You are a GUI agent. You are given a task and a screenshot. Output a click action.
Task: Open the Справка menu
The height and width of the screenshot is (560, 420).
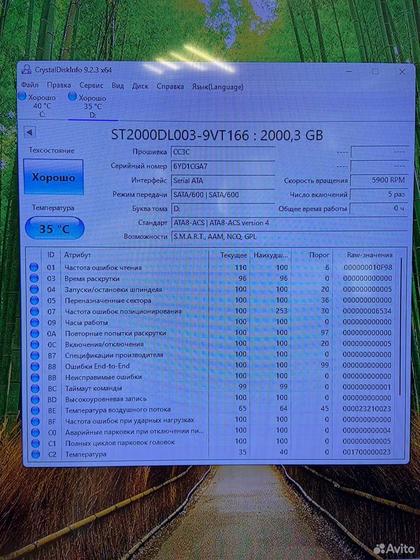tap(170, 86)
